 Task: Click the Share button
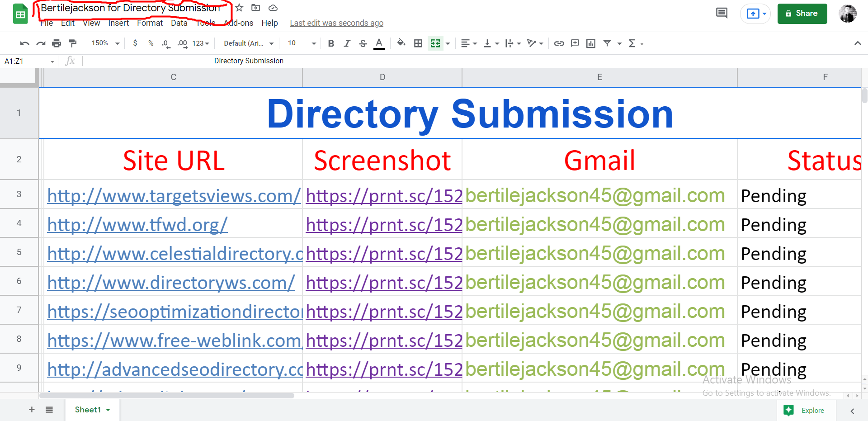pyautogui.click(x=802, y=13)
